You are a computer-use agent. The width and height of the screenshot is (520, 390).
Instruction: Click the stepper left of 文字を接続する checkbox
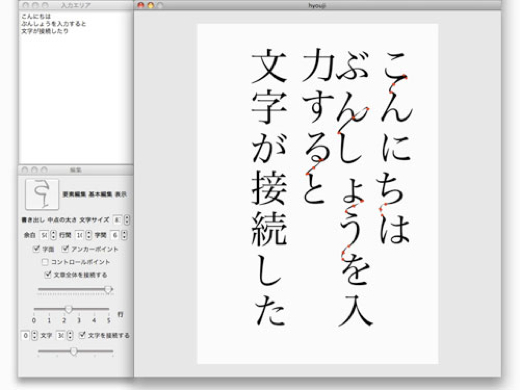pos(70,335)
